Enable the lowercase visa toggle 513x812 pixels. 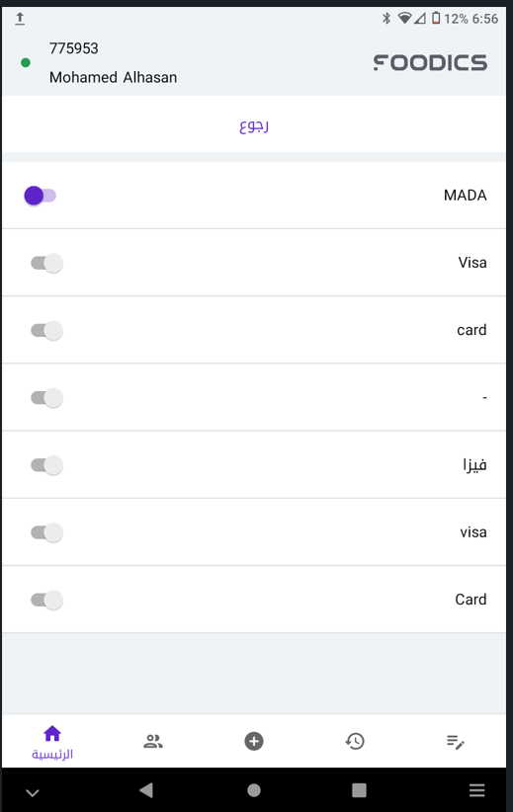[46, 532]
